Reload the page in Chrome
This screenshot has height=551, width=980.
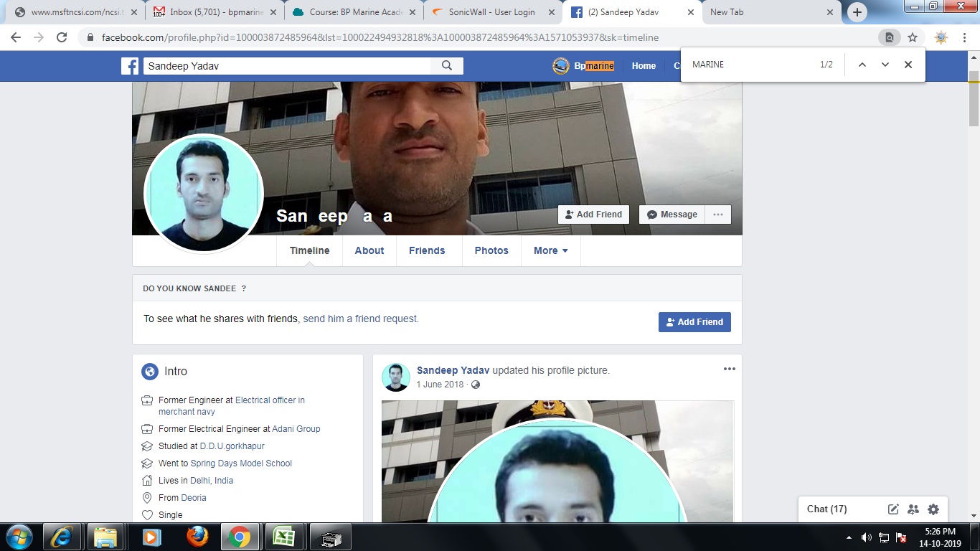click(x=62, y=37)
